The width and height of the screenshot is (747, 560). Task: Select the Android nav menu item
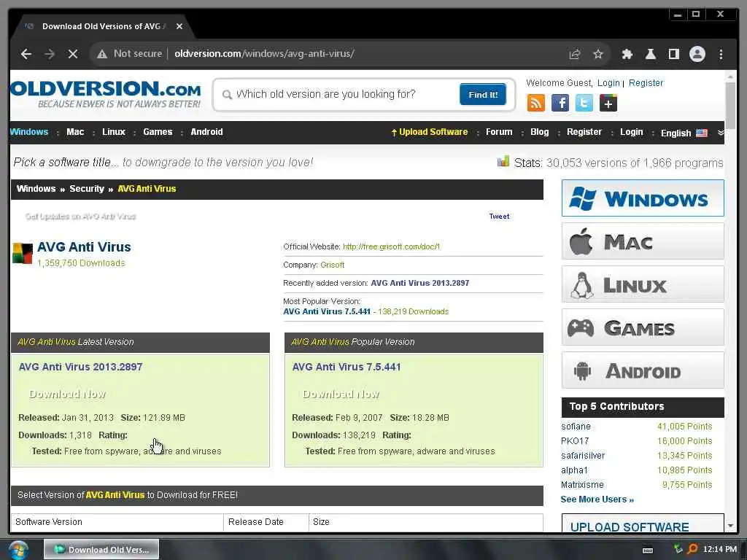[206, 132]
